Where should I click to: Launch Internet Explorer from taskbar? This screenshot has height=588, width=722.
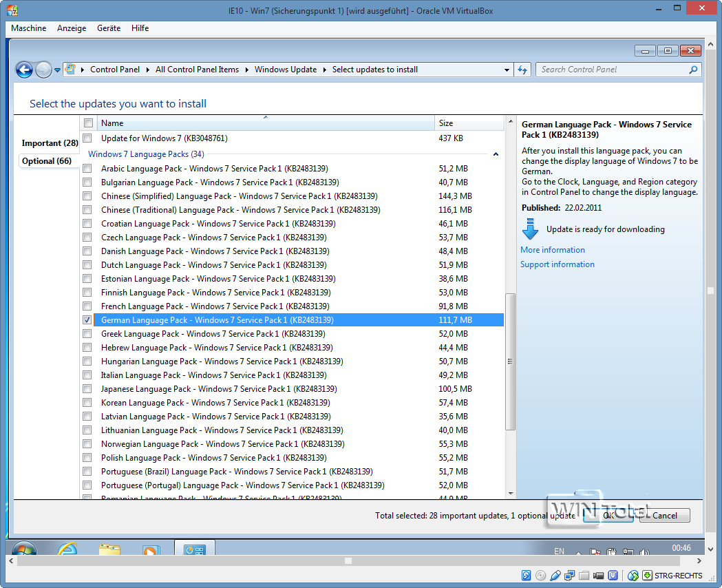tap(67, 548)
